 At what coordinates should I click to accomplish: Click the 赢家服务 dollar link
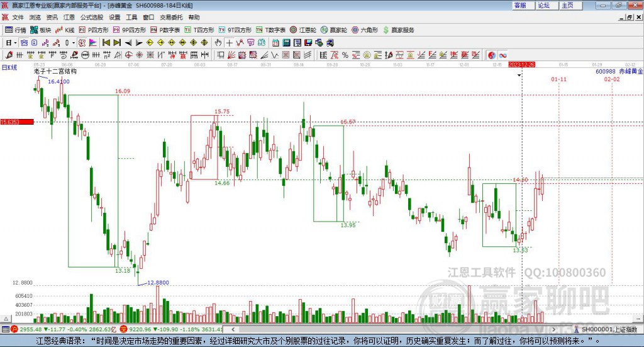pos(397,30)
